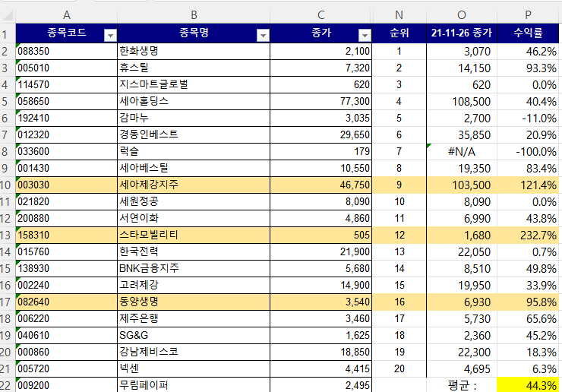562x392 pixels.
Task: Select the highlighted 동양생명 cell
Action: coord(194,302)
